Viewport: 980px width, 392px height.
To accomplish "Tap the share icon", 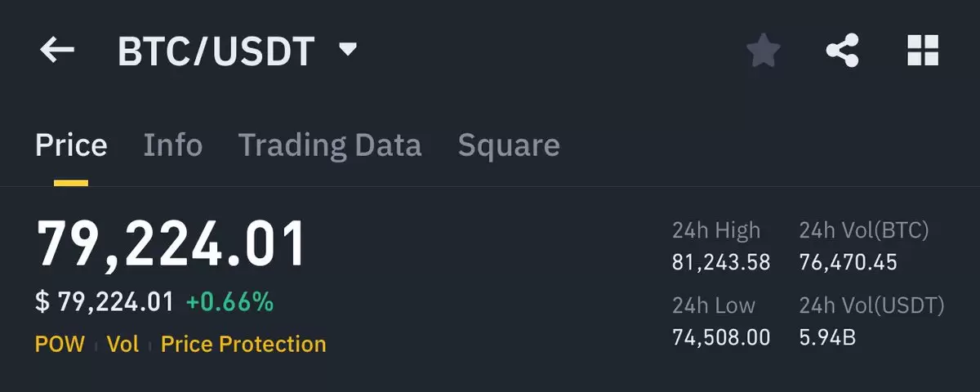I will 842,51.
